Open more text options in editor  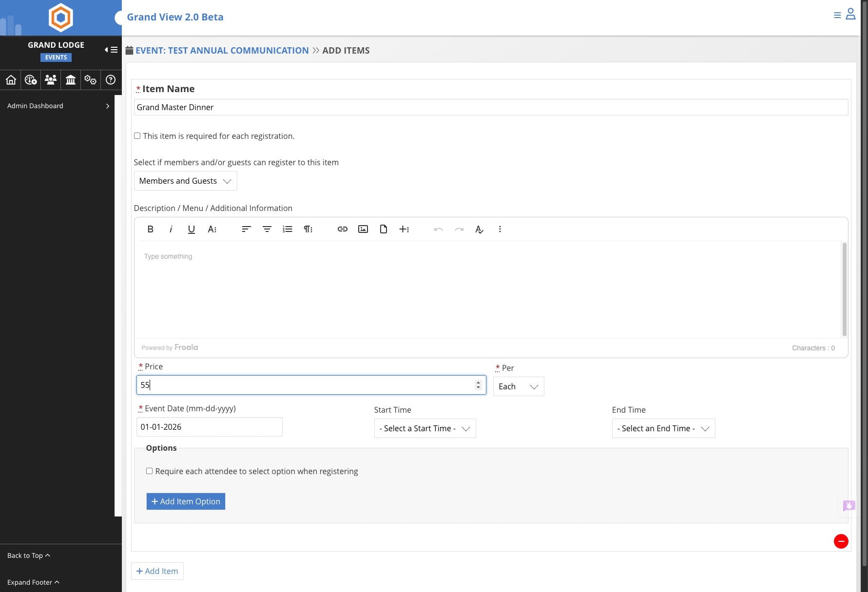pyautogui.click(x=212, y=229)
